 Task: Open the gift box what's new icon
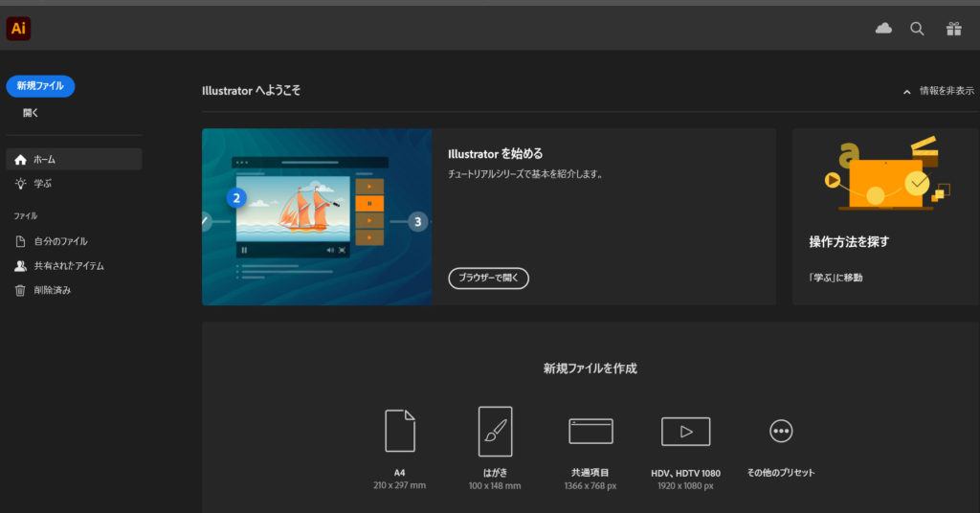click(953, 29)
